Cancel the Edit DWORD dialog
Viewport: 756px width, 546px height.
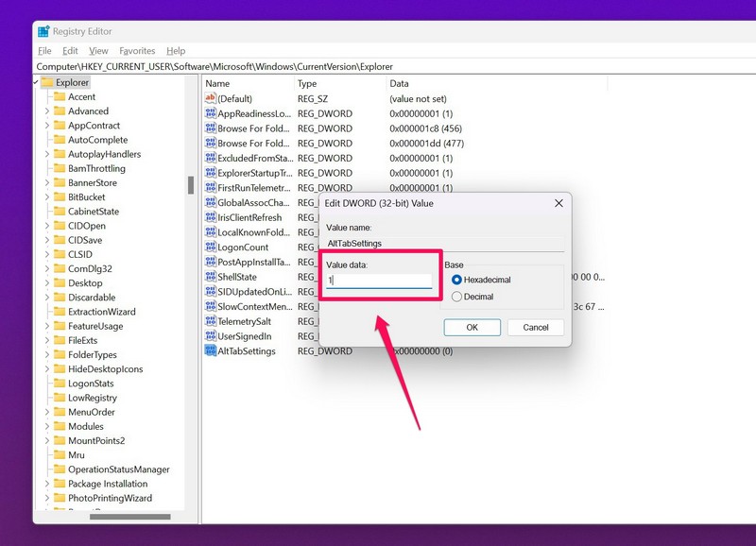point(535,327)
